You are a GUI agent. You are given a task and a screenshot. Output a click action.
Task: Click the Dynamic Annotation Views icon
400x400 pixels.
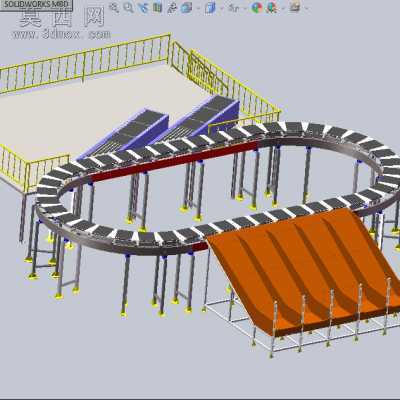click(x=172, y=7)
